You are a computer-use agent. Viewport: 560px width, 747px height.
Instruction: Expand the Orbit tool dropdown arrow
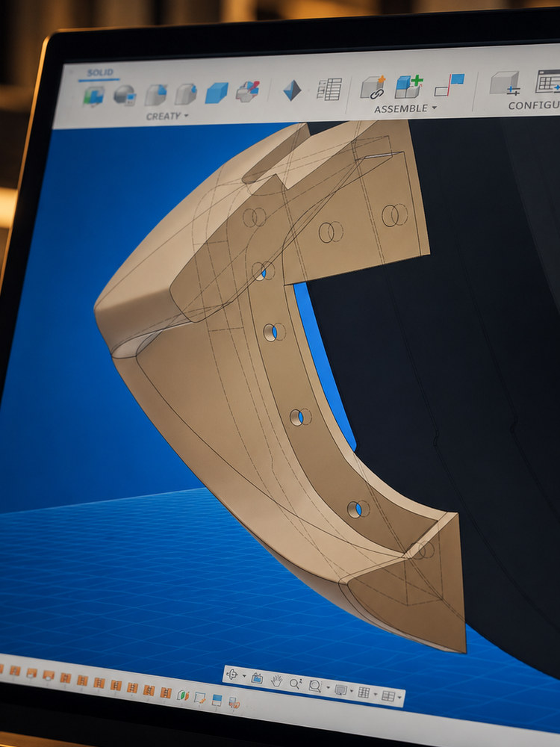[244, 677]
